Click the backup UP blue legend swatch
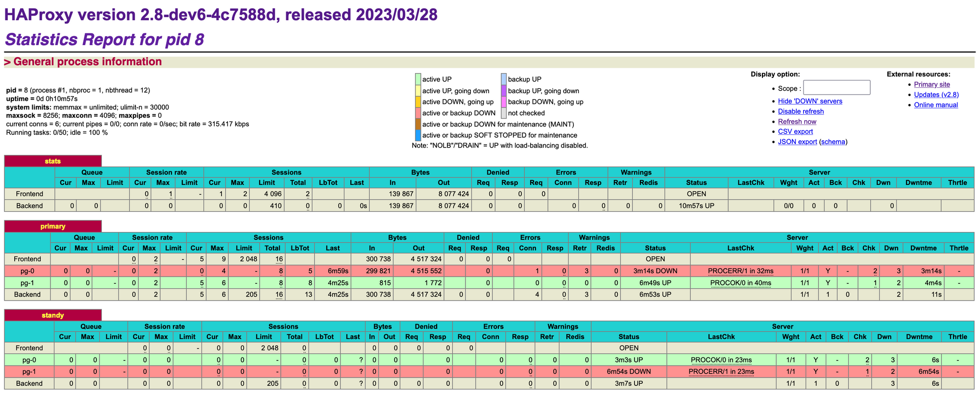The image size is (980, 406). (504, 79)
